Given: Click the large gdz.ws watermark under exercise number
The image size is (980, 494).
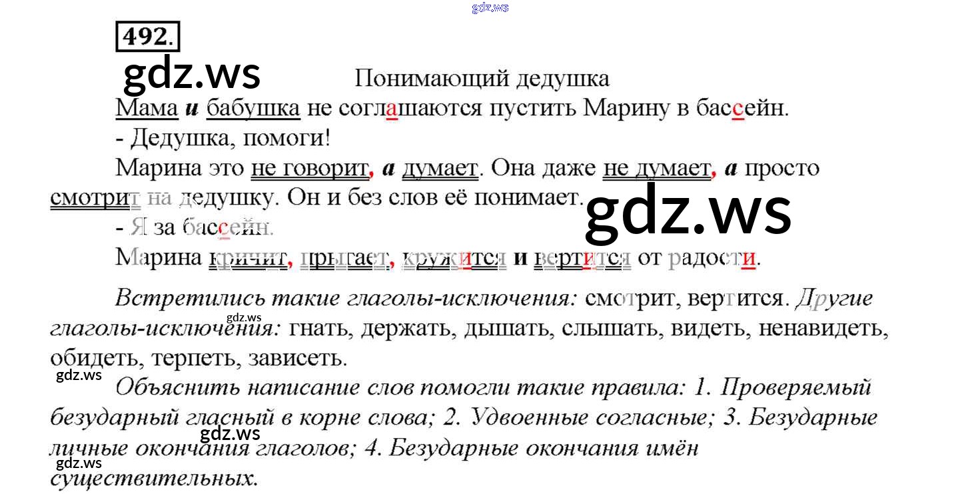Looking at the screenshot, I should tap(192, 74).
